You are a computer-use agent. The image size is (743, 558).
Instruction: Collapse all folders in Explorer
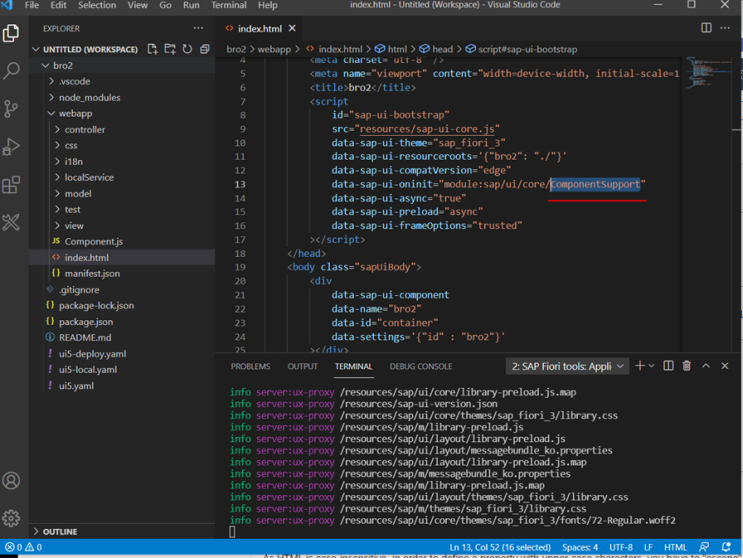coord(205,49)
